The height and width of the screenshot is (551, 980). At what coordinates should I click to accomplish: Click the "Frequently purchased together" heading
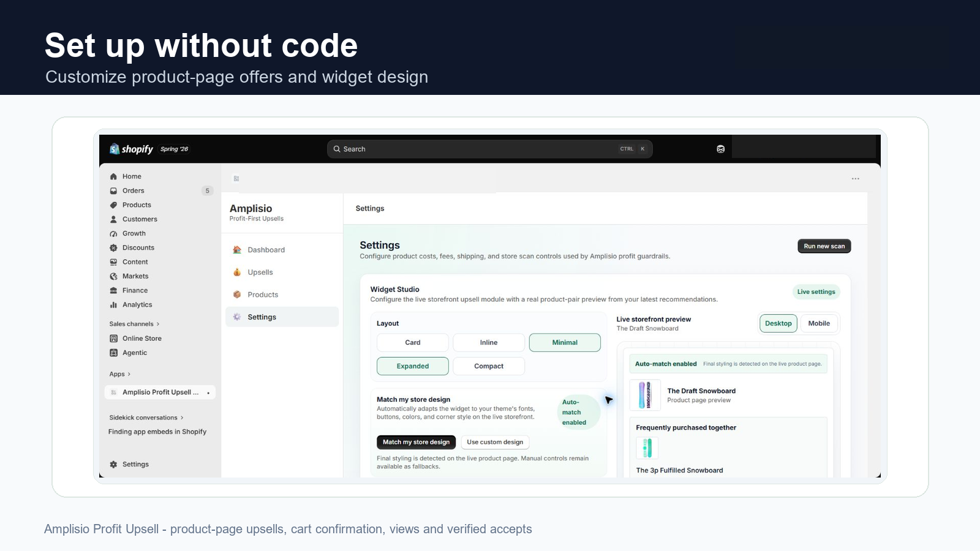pyautogui.click(x=686, y=428)
